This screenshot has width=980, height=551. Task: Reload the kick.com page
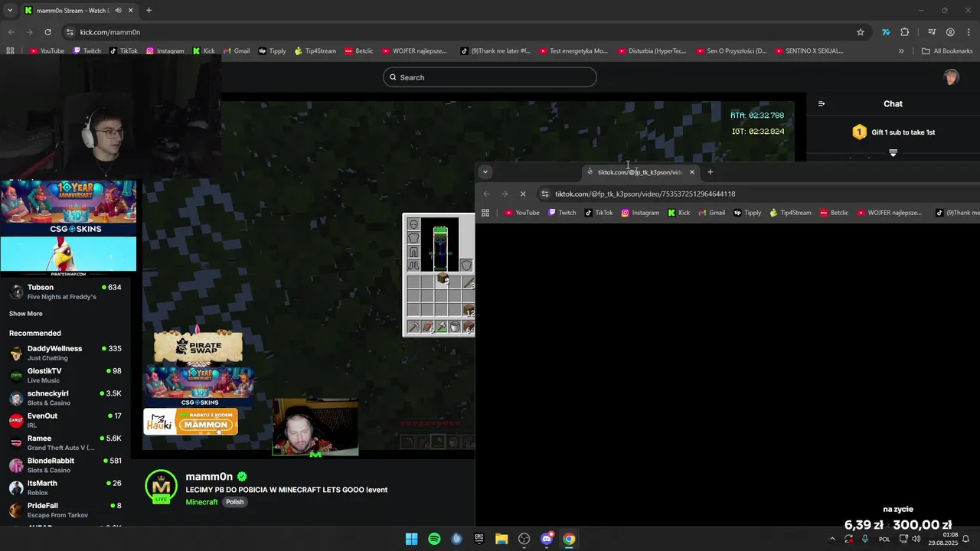(x=47, y=32)
